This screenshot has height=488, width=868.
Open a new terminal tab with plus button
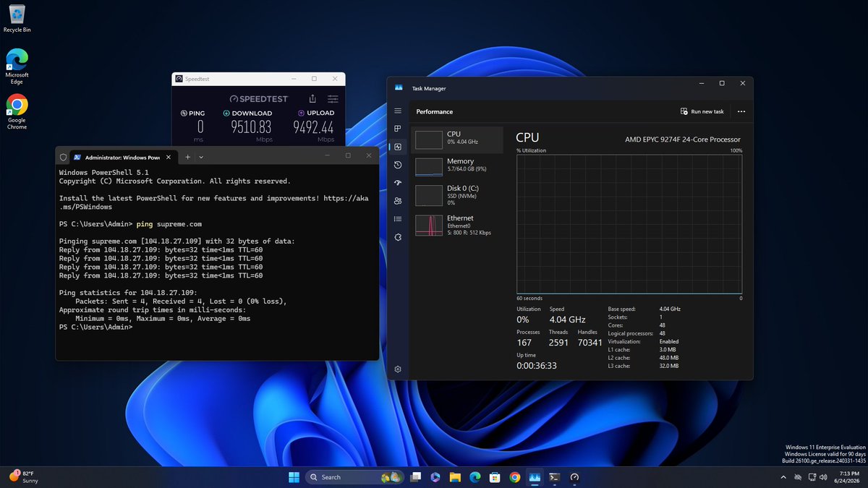pyautogui.click(x=187, y=157)
